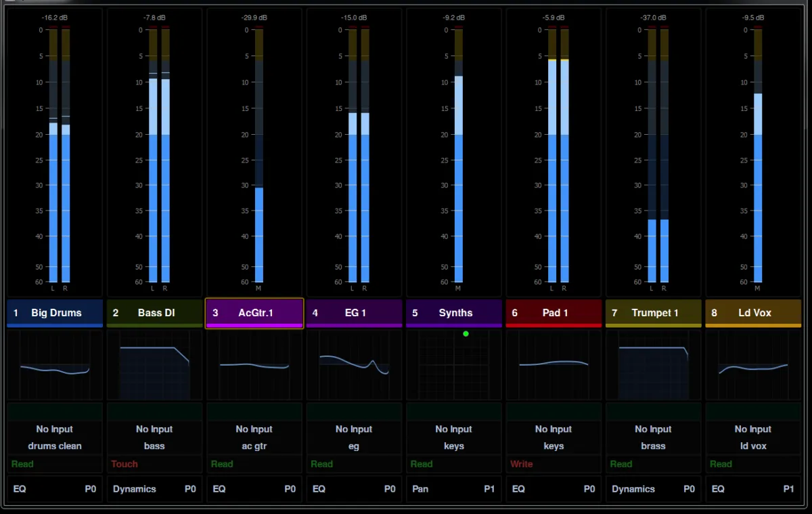Click Read automation mode under Ld Vox

pos(721,464)
